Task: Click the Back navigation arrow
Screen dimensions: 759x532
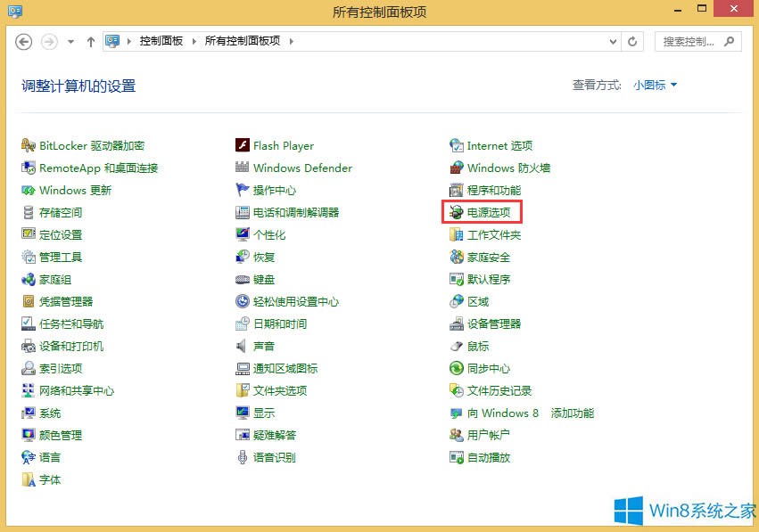Action: [24, 40]
